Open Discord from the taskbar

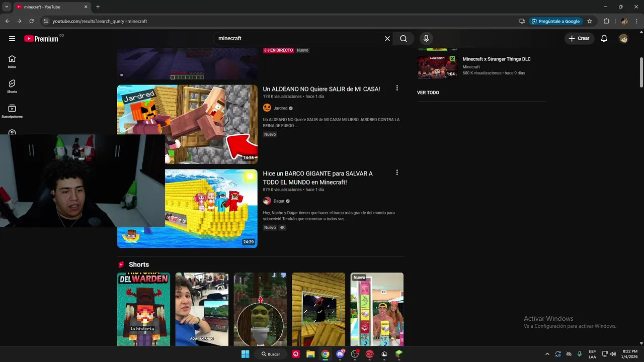pyautogui.click(x=340, y=354)
